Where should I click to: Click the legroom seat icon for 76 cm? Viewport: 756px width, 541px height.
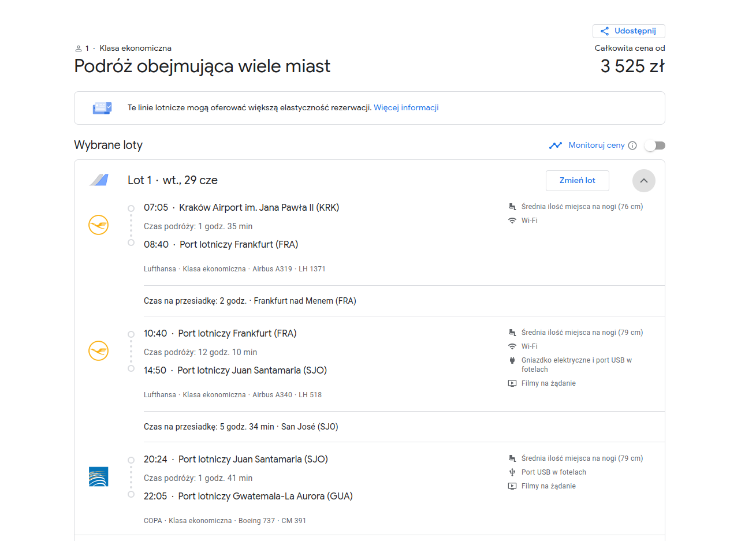[x=512, y=207]
